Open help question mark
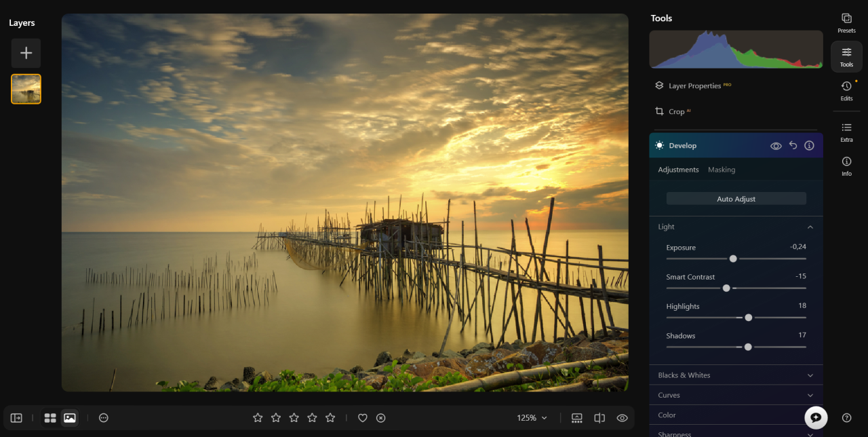868x437 pixels. coord(846,418)
